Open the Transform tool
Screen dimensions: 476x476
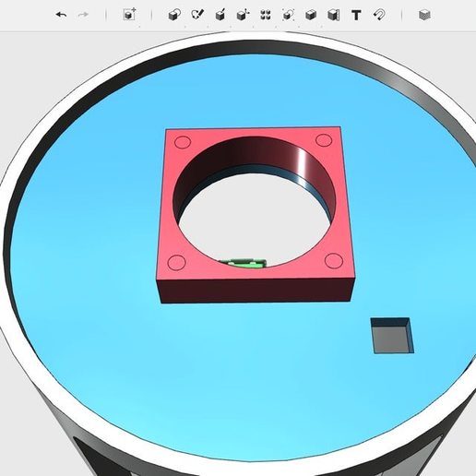(x=129, y=15)
